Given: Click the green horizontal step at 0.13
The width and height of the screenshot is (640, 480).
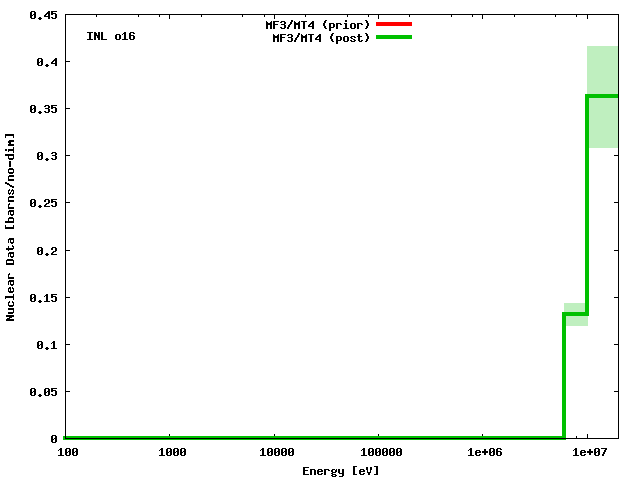Looking at the screenshot, I should pos(575,314).
